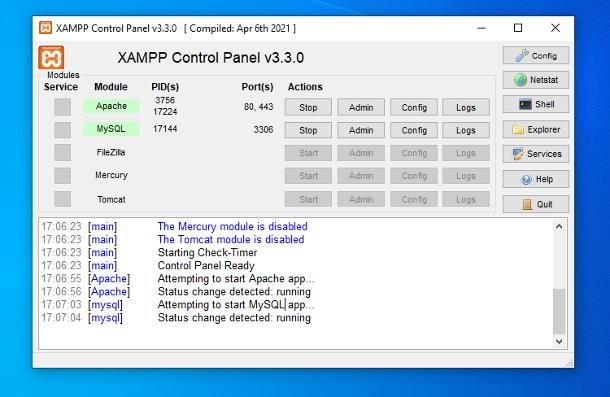Click the XAMPP orange logo in header
This screenshot has width=610, height=397.
click(x=51, y=57)
